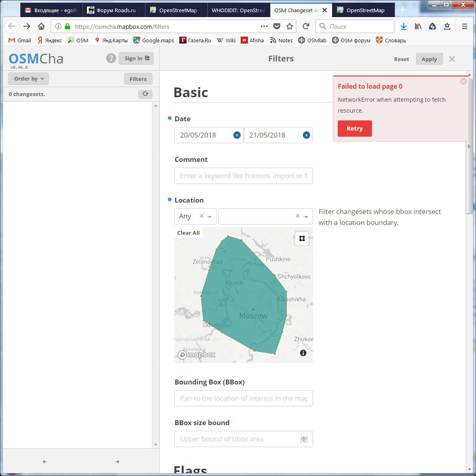This screenshot has width=476, height=476.
Task: Open Google.maps bookmark
Action: pyautogui.click(x=154, y=40)
